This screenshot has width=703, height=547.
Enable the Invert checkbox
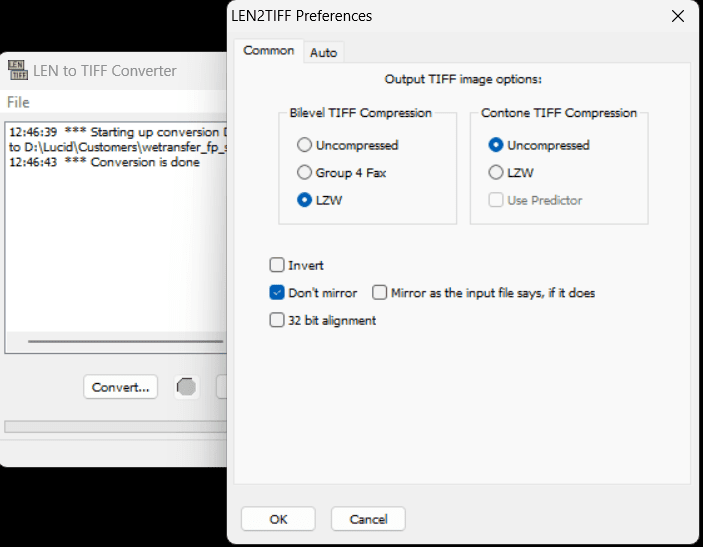point(277,265)
